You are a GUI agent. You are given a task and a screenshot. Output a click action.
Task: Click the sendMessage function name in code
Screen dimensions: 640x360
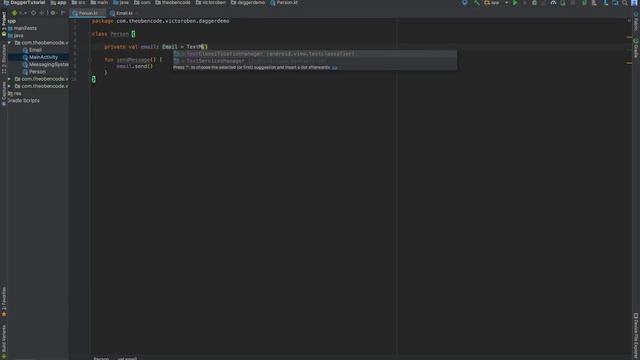[x=133, y=60]
